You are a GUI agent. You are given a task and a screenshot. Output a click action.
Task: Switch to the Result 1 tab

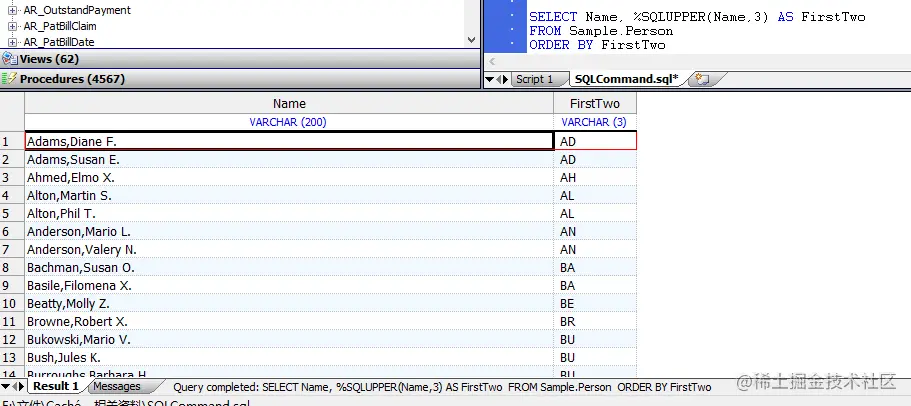(56, 386)
